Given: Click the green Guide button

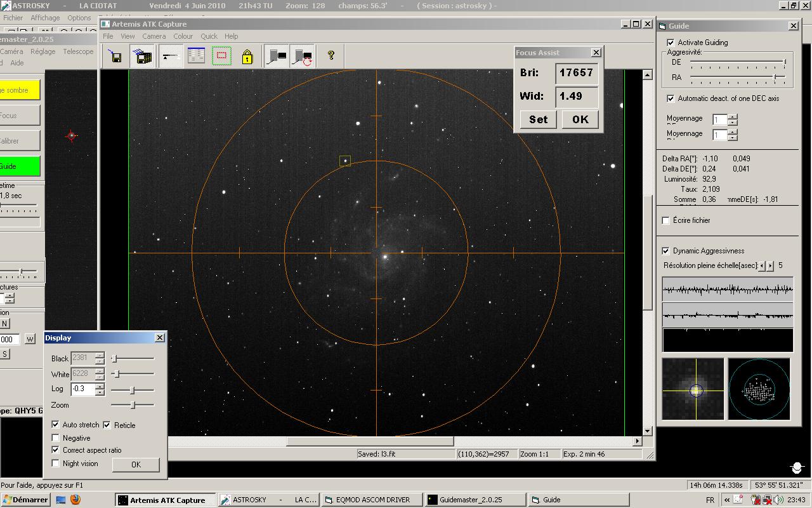Looking at the screenshot, I should [x=20, y=166].
